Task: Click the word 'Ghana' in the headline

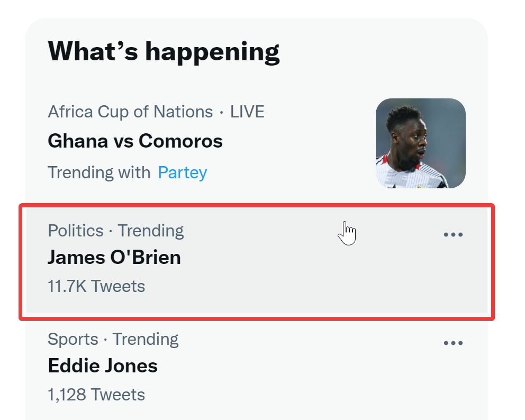Action: pos(78,141)
